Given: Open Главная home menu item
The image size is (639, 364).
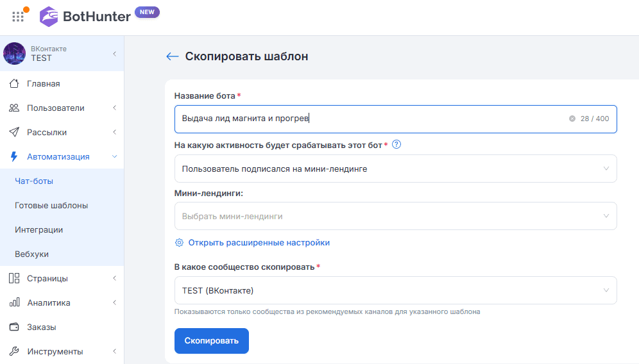Looking at the screenshot, I should point(62,83).
